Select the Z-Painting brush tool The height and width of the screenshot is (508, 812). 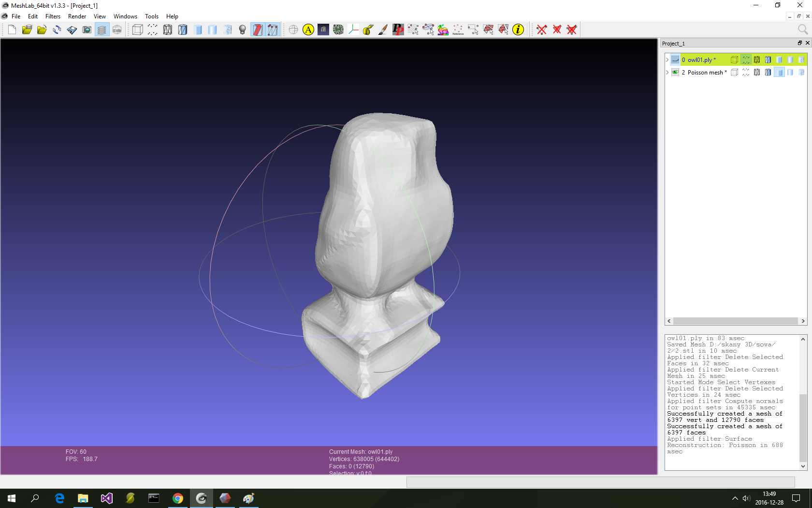382,30
